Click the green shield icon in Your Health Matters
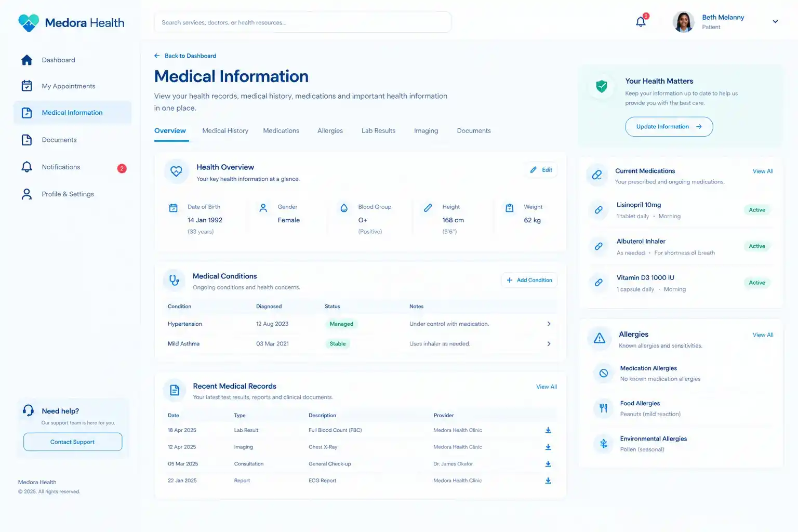Viewport: 798px width, 532px height. 602,86
